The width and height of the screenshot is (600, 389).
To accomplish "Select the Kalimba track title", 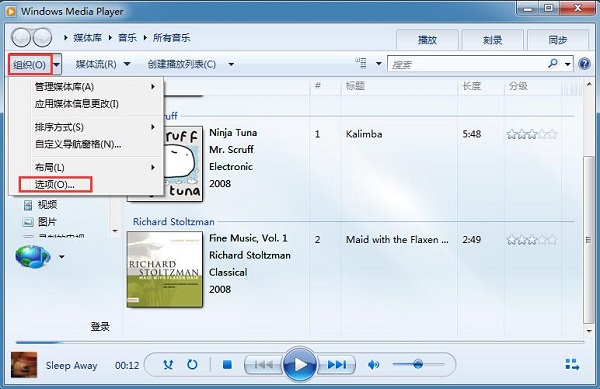I will pos(364,134).
